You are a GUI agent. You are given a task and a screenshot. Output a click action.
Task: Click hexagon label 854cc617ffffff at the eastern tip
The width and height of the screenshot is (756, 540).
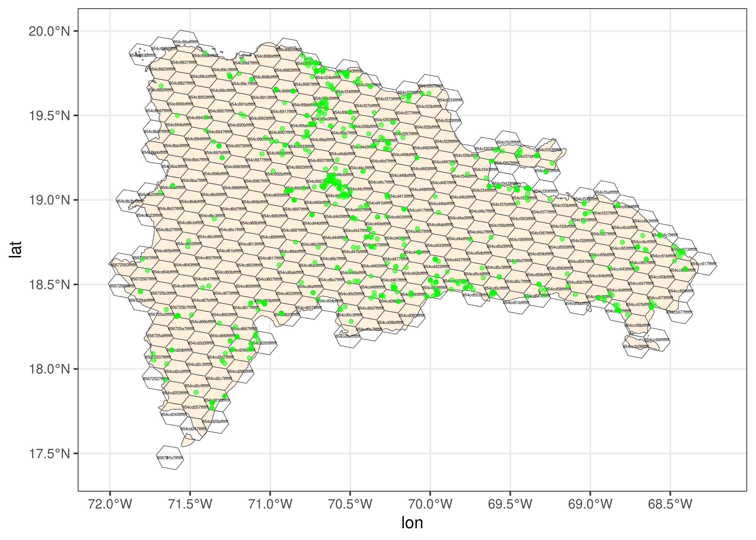tap(703, 264)
